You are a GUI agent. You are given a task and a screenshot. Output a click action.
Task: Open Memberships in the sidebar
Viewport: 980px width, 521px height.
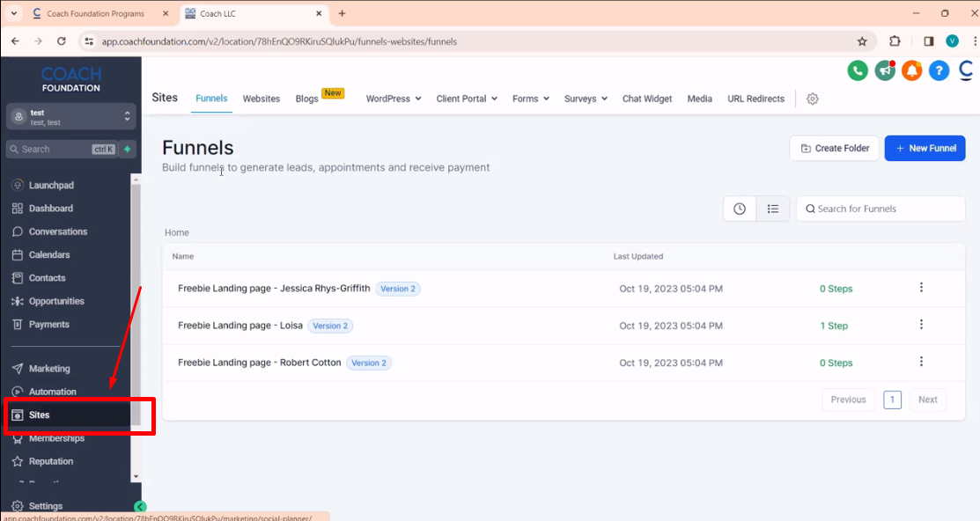coord(48,438)
